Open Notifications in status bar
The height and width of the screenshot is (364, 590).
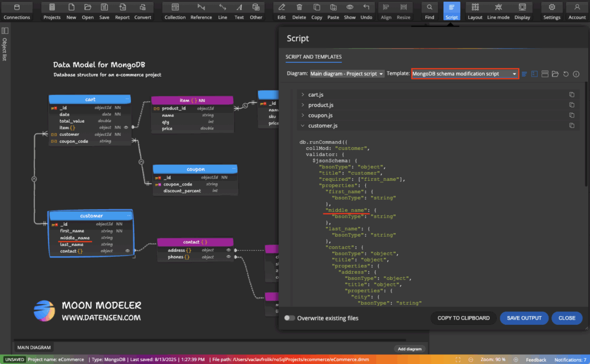tap(570, 360)
